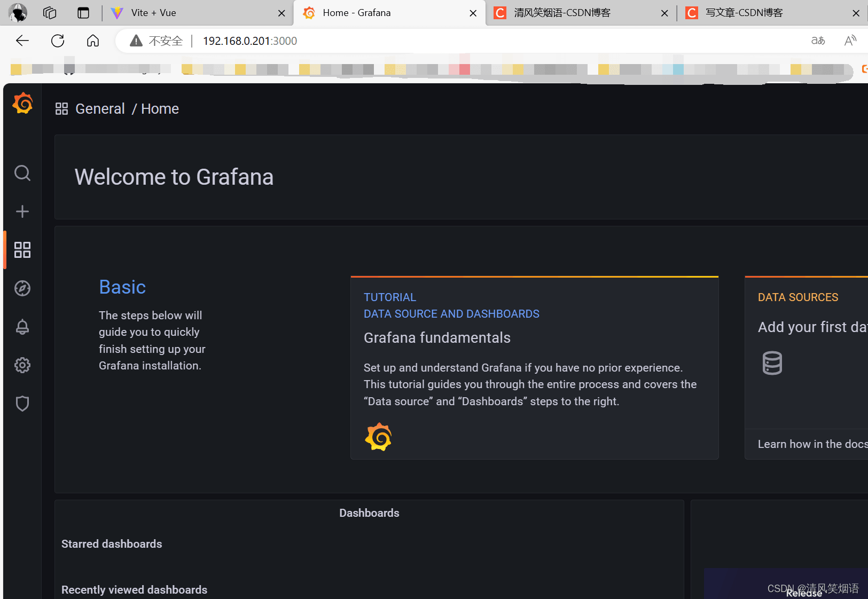Click the dashboard grid icon beside General
868x599 pixels.
tap(61, 109)
